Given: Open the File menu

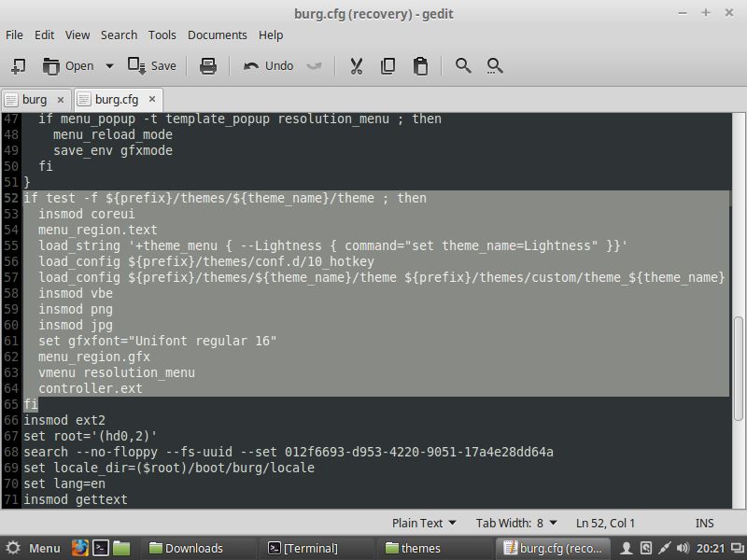Looking at the screenshot, I should click(x=14, y=35).
